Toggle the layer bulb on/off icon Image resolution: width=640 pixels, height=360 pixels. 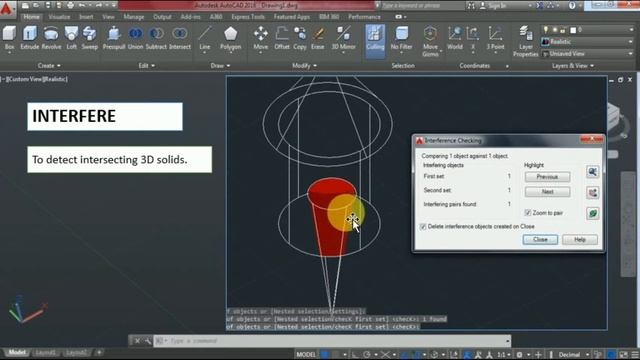point(546,29)
